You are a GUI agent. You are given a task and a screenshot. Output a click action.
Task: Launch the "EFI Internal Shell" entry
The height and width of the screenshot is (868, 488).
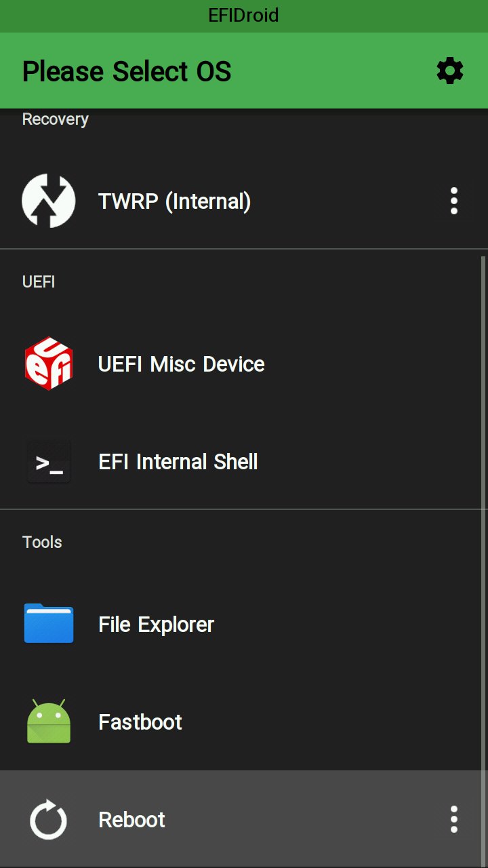[x=178, y=462]
